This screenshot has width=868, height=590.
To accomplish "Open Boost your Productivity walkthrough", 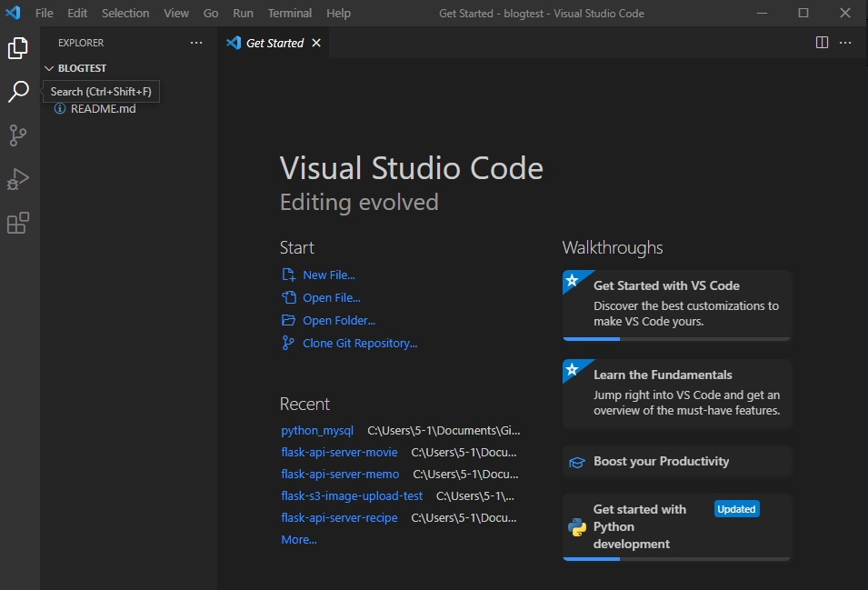I will (x=676, y=462).
